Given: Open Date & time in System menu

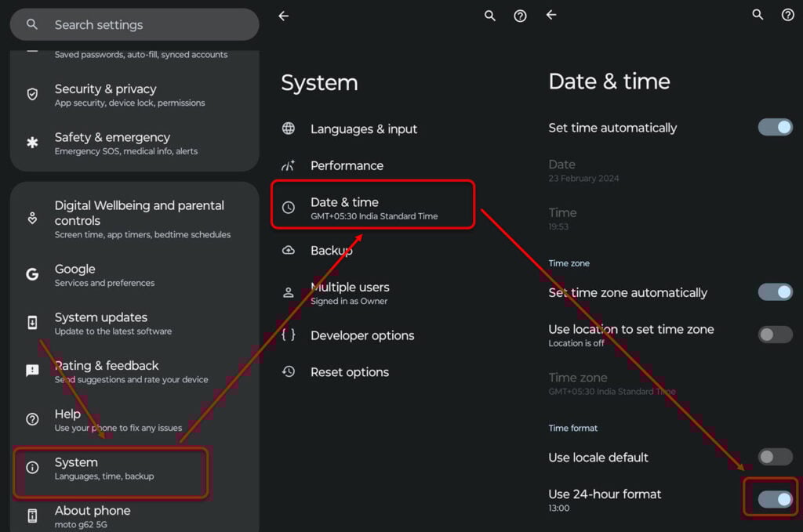Looking at the screenshot, I should coord(372,208).
